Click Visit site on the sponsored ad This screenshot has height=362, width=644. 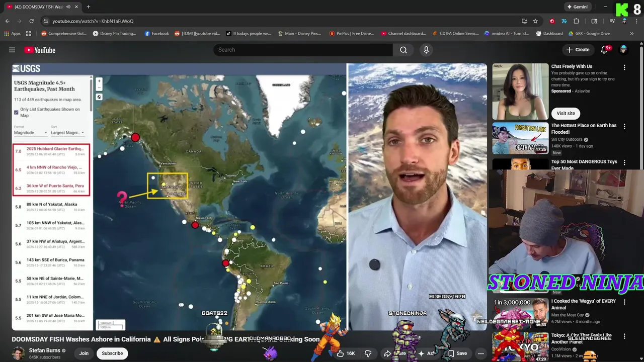click(x=566, y=114)
